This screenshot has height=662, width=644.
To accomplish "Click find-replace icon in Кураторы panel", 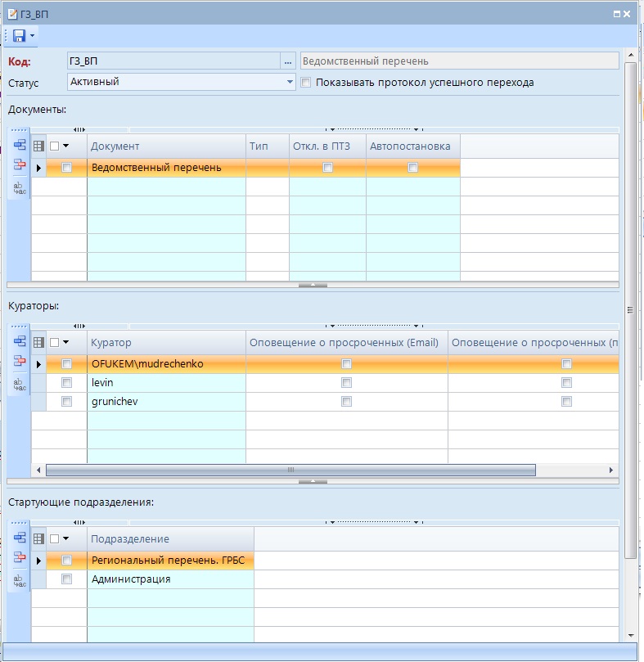I will (x=20, y=384).
